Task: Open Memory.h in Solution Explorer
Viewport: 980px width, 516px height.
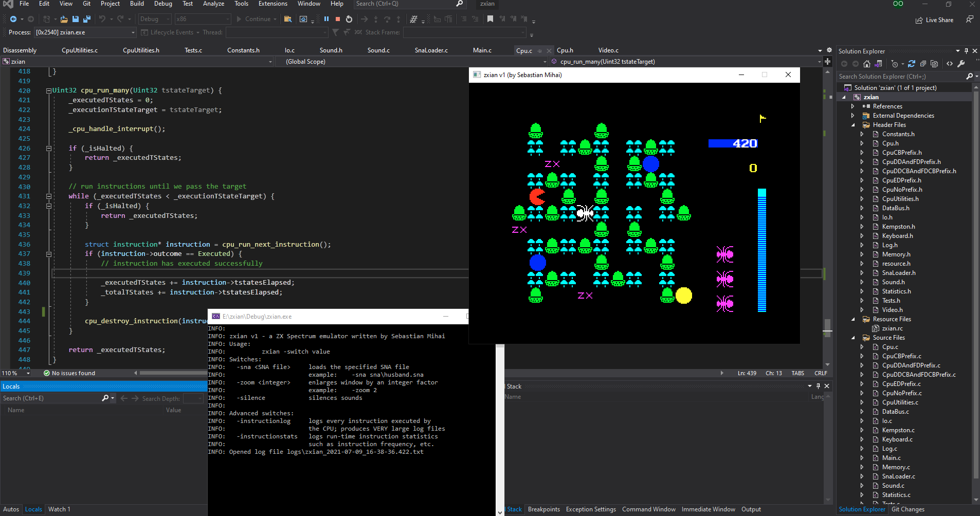Action: pos(896,254)
